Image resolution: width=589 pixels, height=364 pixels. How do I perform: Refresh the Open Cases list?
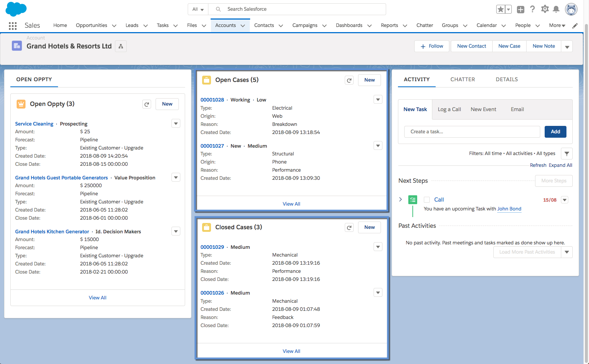click(x=349, y=80)
